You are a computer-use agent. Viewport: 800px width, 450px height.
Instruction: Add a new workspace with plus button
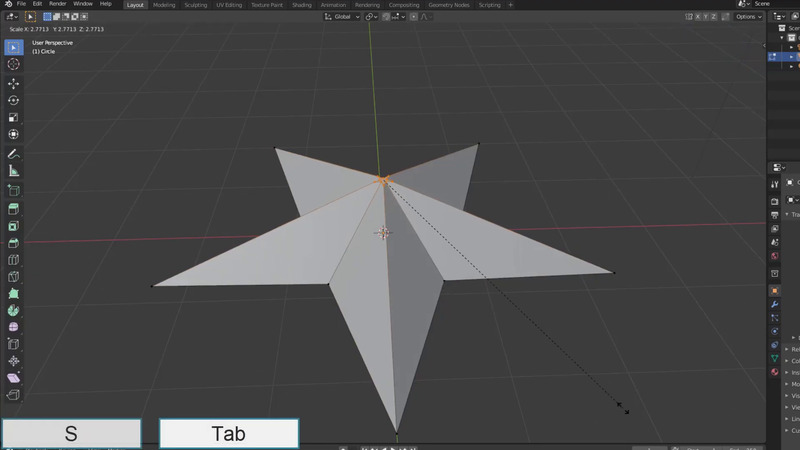511,5
